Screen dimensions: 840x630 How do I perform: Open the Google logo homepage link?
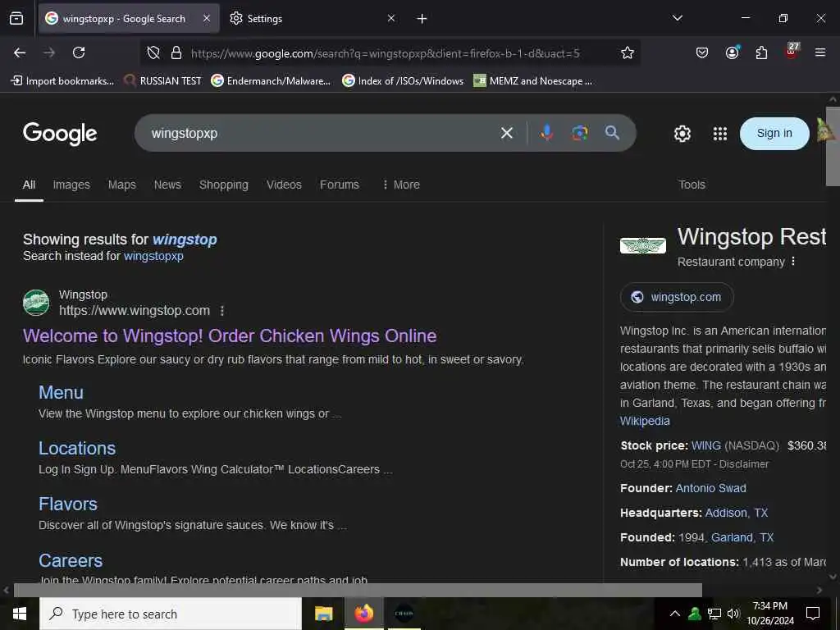pyautogui.click(x=60, y=134)
